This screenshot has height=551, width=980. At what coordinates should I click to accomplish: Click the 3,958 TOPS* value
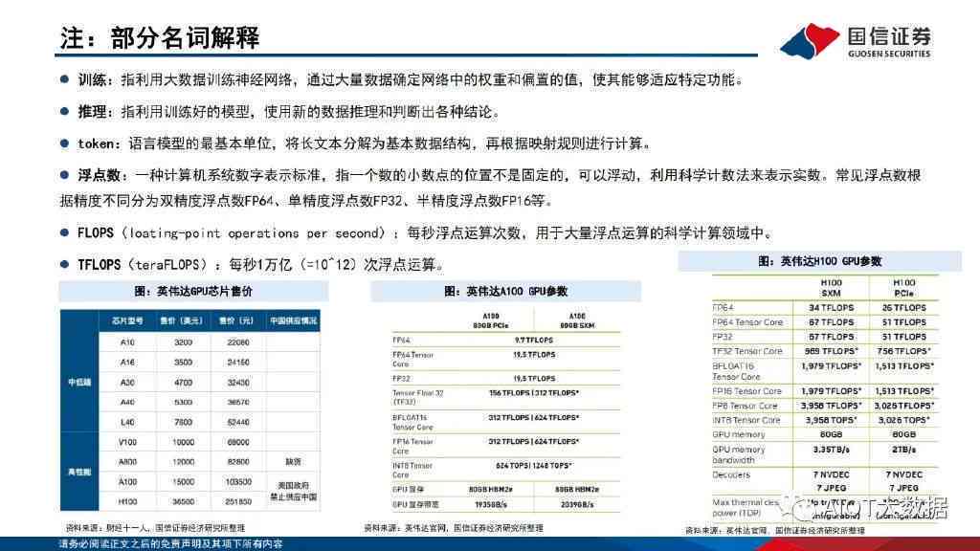coord(831,421)
